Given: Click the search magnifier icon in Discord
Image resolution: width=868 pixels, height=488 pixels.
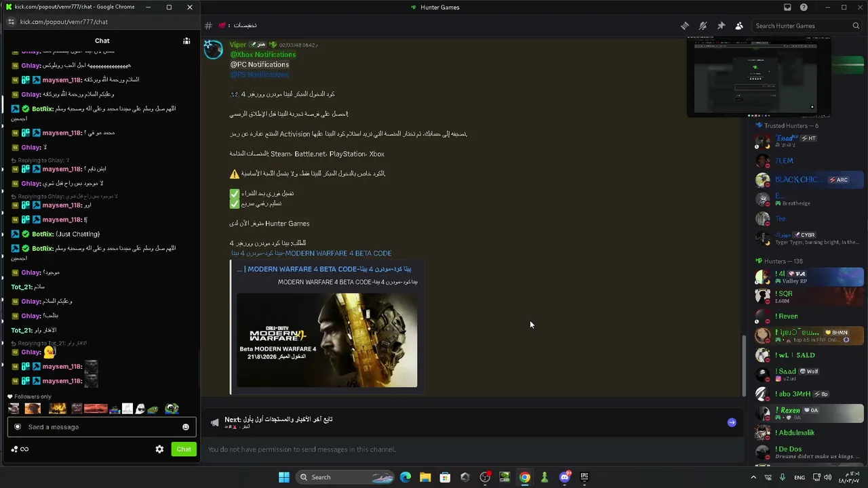Looking at the screenshot, I should coord(856,26).
